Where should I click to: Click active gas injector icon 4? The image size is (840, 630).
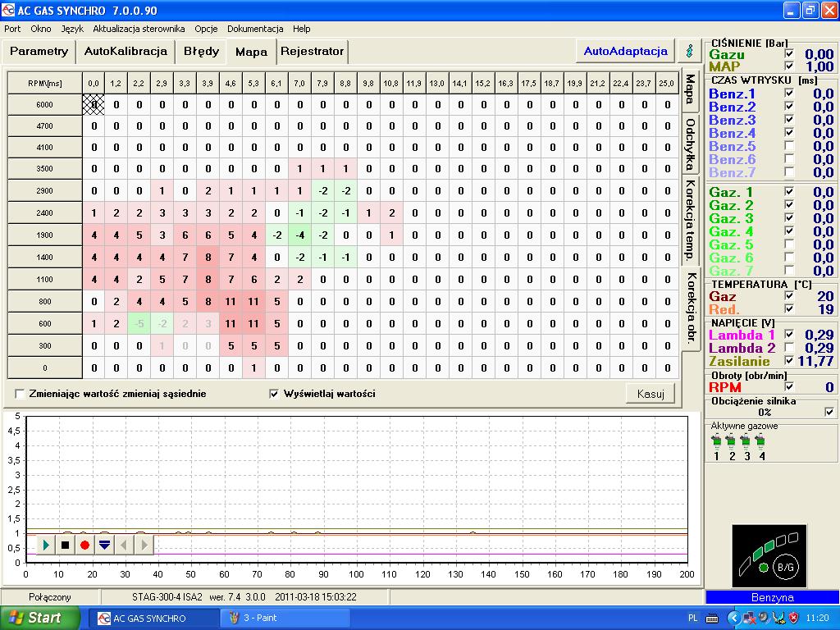click(x=760, y=441)
